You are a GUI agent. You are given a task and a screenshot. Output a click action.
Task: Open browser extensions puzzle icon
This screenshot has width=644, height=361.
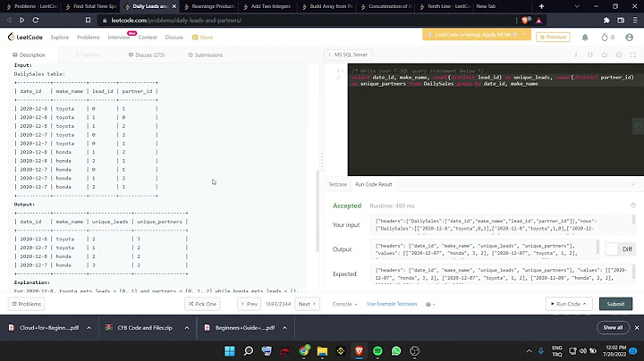coord(606,20)
